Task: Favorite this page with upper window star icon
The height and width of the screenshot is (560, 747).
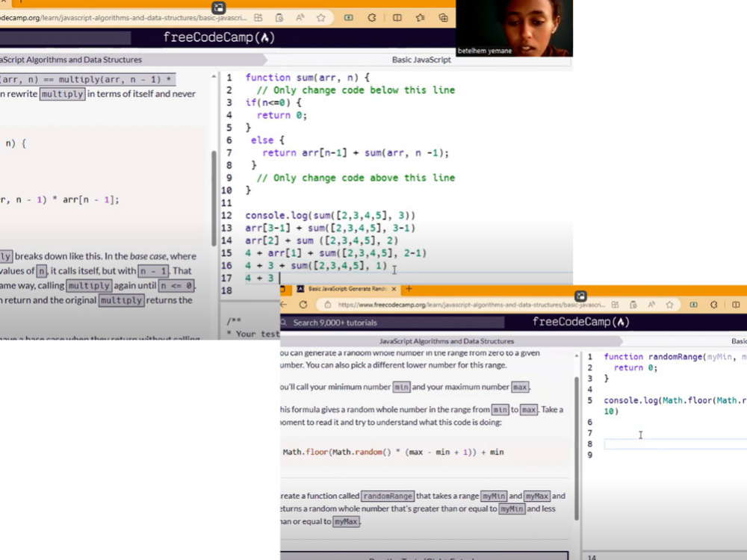Action: (320, 18)
